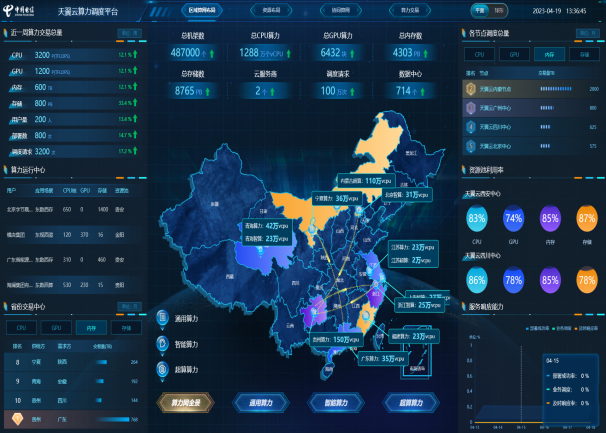Click the 用户量 200 statistic row

73,119
